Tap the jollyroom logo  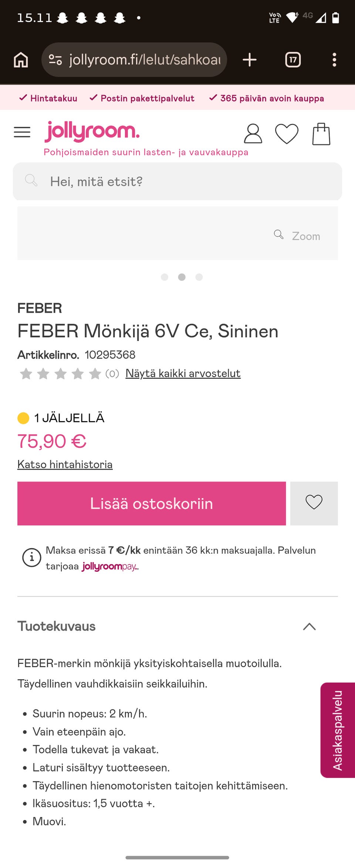(x=92, y=131)
